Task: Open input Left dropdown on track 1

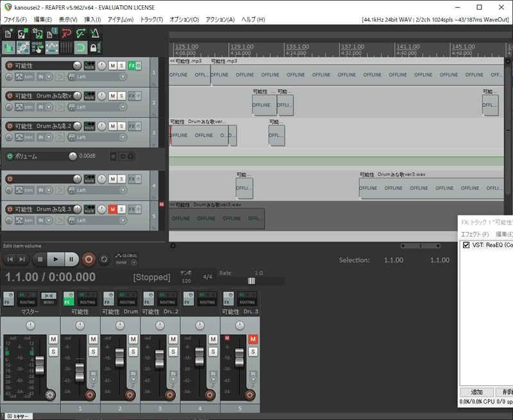Action: pos(123,76)
